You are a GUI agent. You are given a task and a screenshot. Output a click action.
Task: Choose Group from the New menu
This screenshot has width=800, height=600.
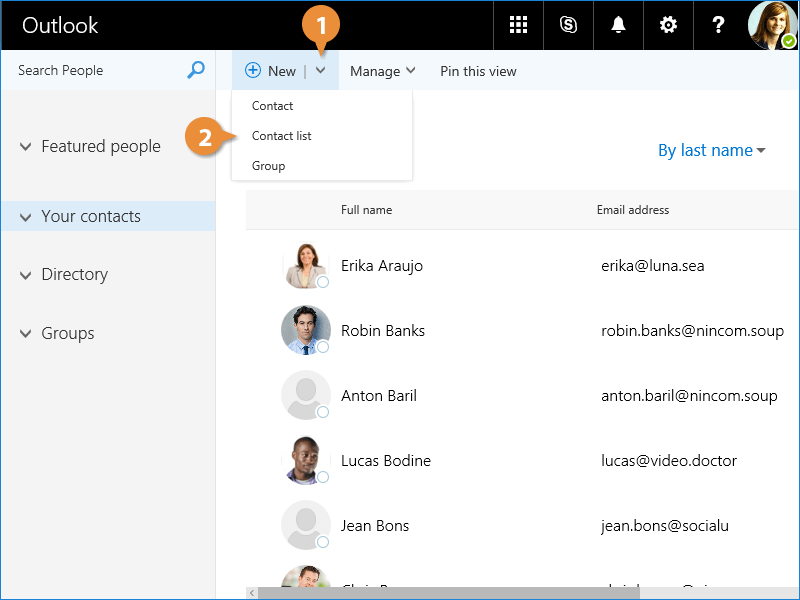[x=268, y=166]
